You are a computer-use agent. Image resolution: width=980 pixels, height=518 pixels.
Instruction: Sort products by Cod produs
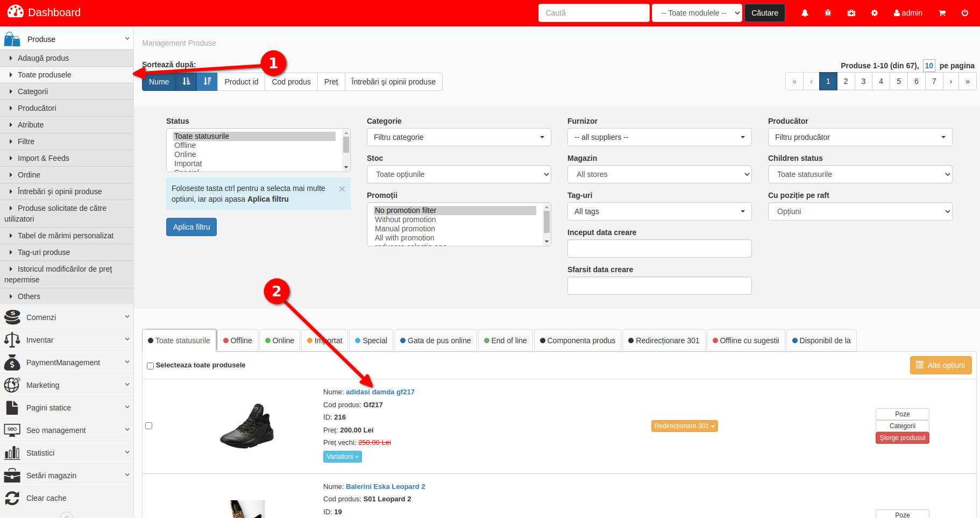click(x=291, y=82)
